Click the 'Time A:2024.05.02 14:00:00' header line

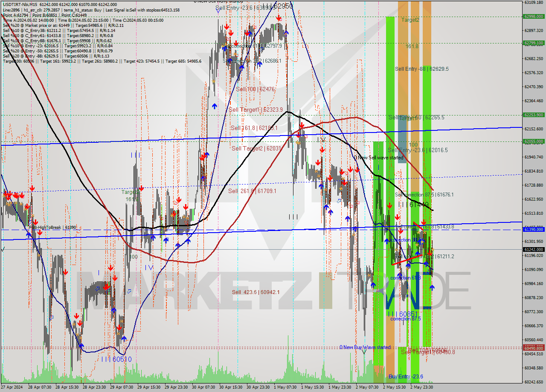(x=28, y=20)
